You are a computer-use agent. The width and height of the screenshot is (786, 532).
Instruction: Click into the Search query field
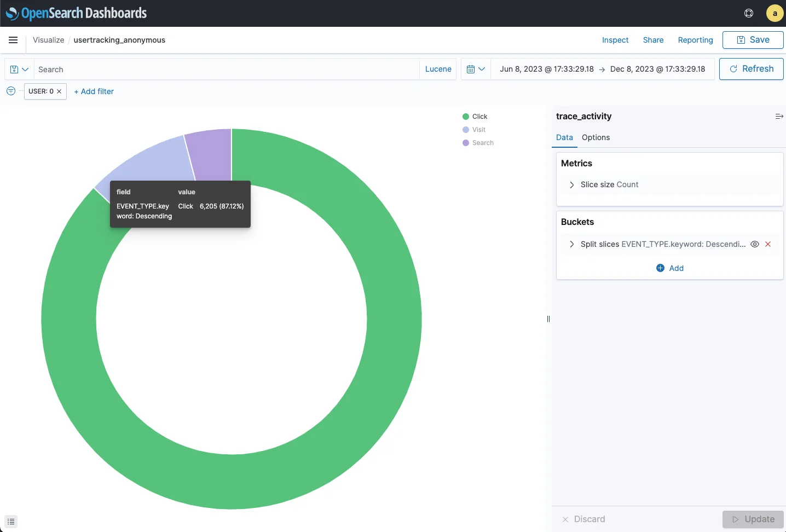point(224,70)
